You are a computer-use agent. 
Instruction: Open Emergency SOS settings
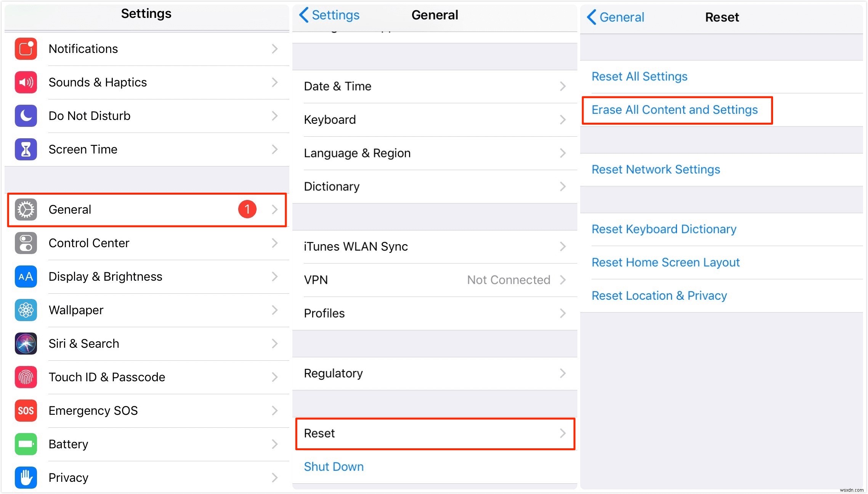tap(146, 410)
